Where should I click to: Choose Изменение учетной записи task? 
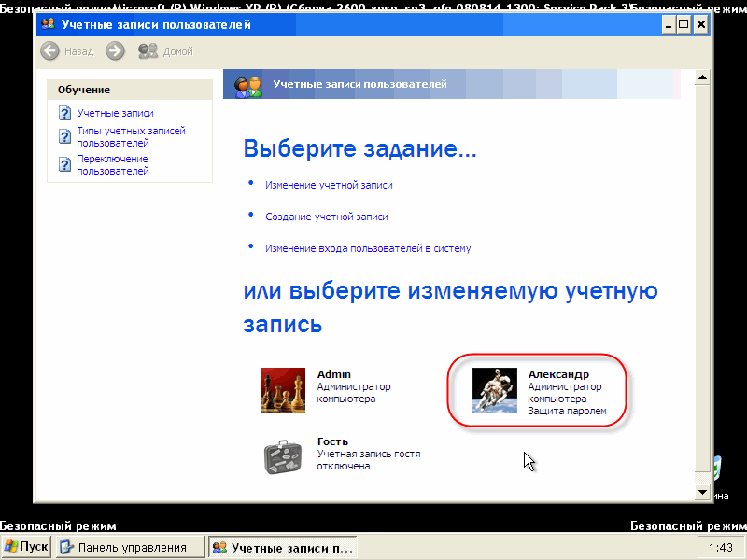[x=329, y=185]
